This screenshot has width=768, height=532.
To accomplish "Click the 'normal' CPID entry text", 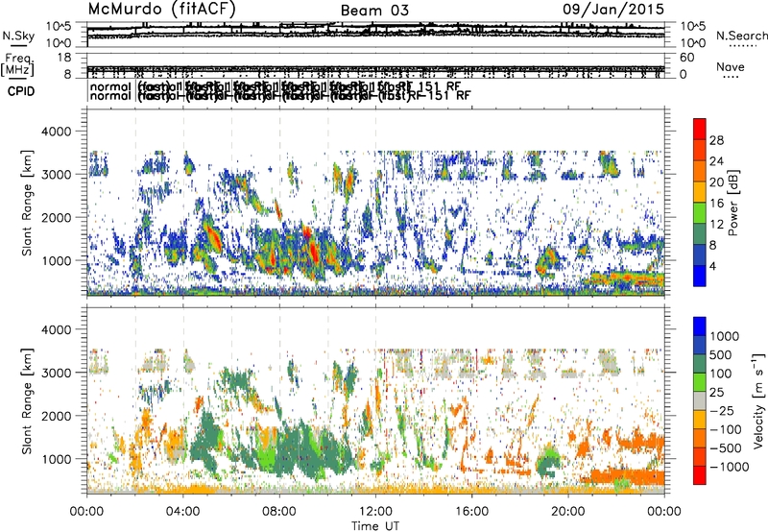I will coord(110,86).
